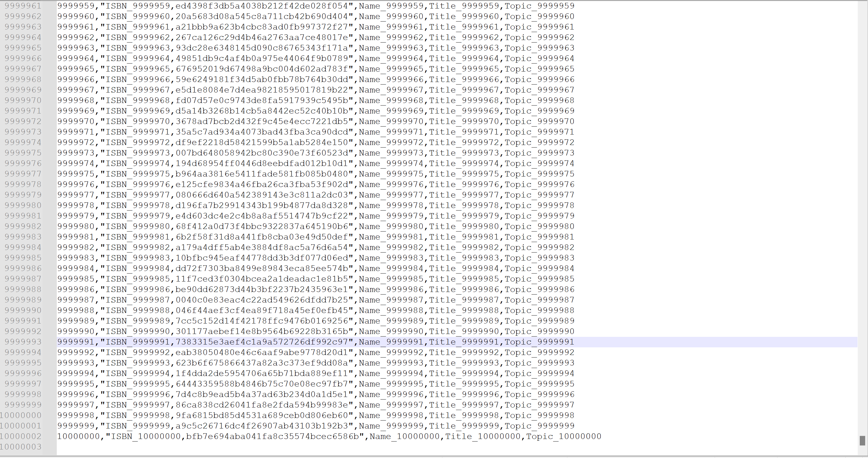Click Topic_9999966 at the row end

pos(539,79)
